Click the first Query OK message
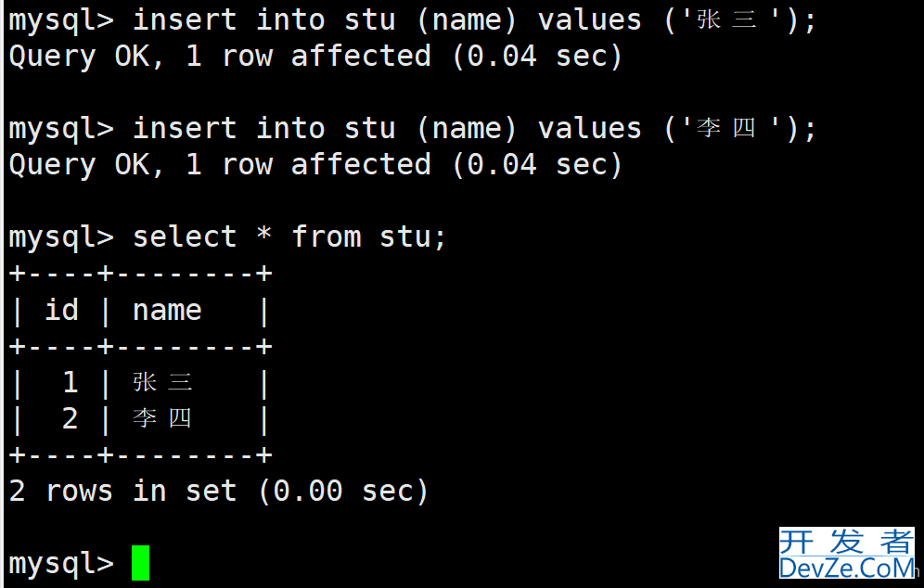Viewport: 924px width, 588px height. pos(315,57)
